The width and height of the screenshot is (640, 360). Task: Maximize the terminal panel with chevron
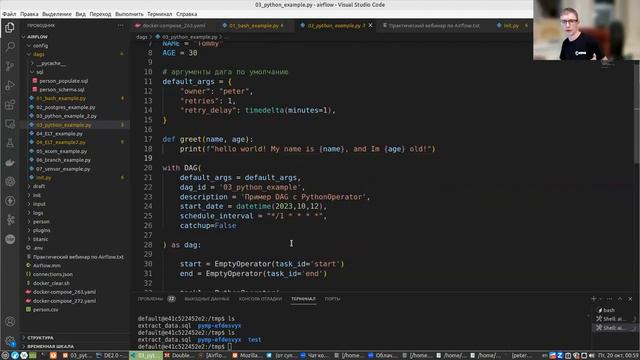pyautogui.click(x=620, y=299)
